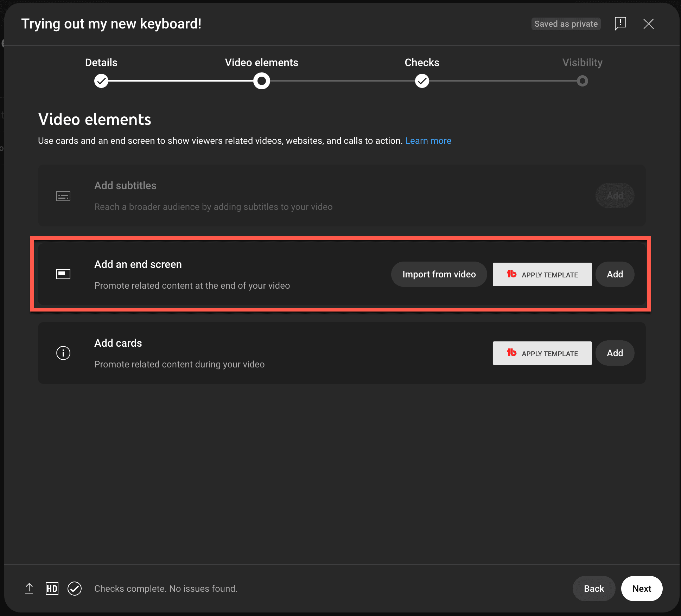Click Add button for end screen
Screen dimensions: 681x616
coord(615,274)
